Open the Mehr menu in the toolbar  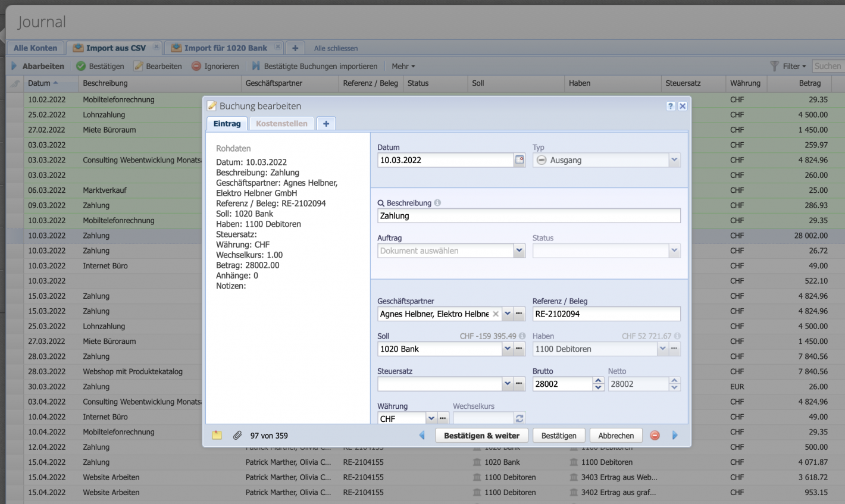403,66
